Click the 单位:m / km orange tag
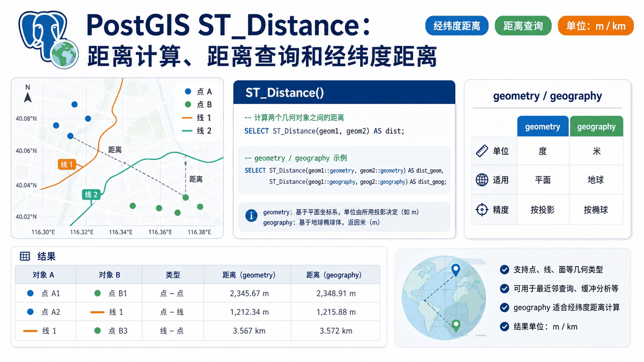The width and height of the screenshot is (644, 362). 596,26
